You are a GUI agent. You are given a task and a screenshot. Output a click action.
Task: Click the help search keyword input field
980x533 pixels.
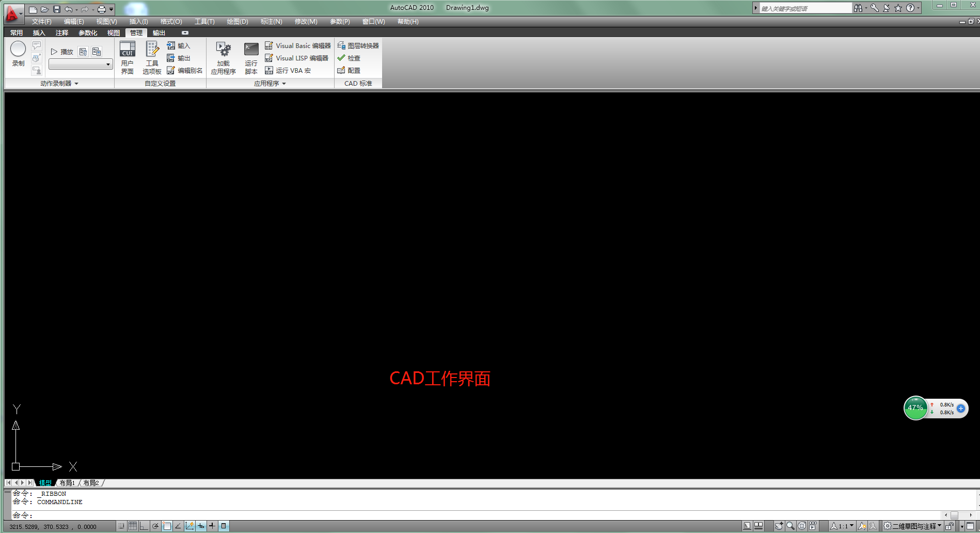805,8
